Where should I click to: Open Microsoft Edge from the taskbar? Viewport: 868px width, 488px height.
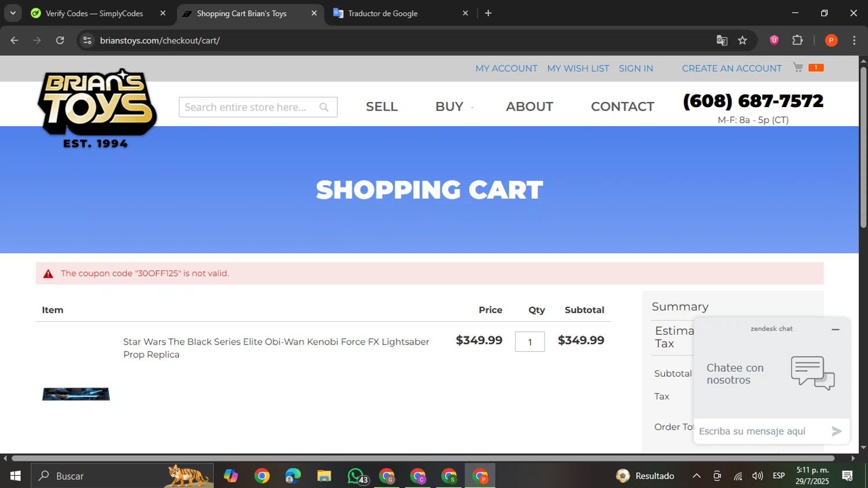[x=293, y=476]
